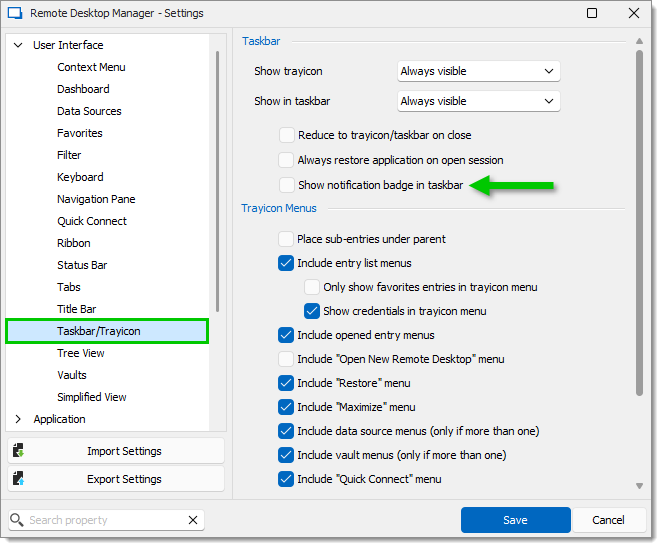Image resolution: width=662 pixels, height=548 pixels.
Task: Click the Import Settings button
Action: click(x=116, y=451)
